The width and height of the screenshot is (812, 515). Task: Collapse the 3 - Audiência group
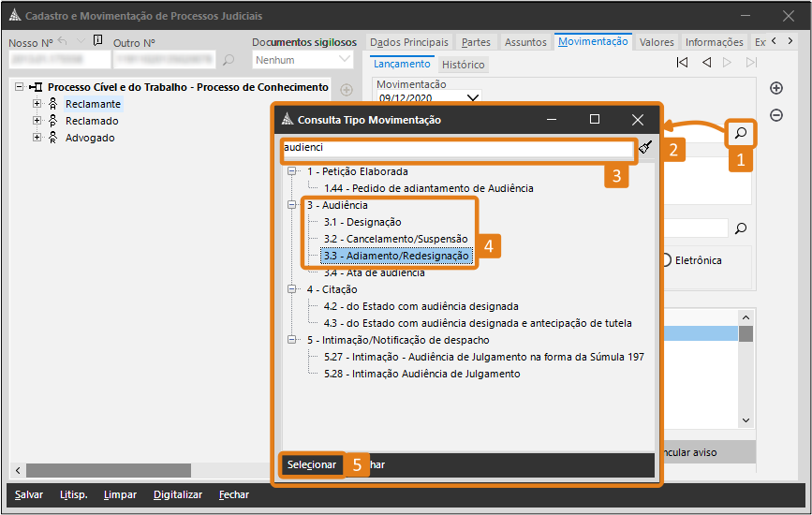293,205
